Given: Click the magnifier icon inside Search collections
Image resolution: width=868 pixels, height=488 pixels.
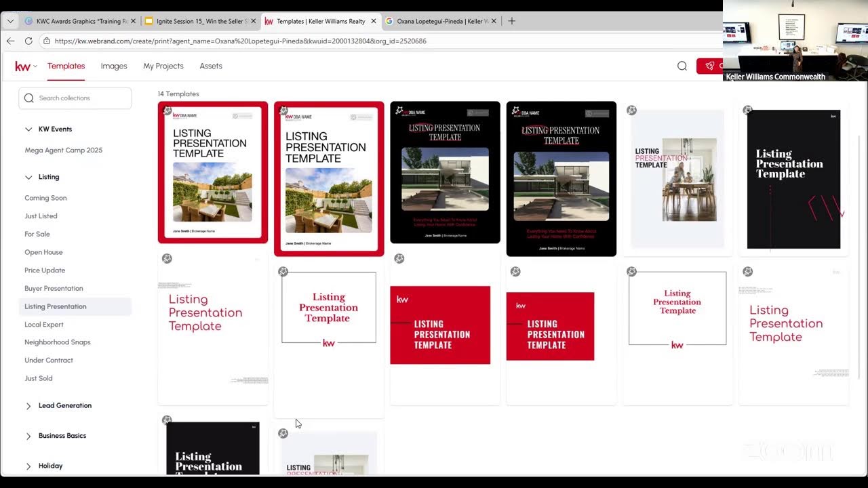Looking at the screenshot, I should 29,98.
